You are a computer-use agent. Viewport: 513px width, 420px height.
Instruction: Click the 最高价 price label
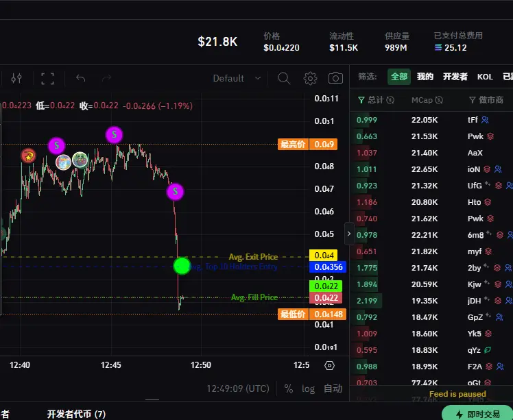coord(293,144)
